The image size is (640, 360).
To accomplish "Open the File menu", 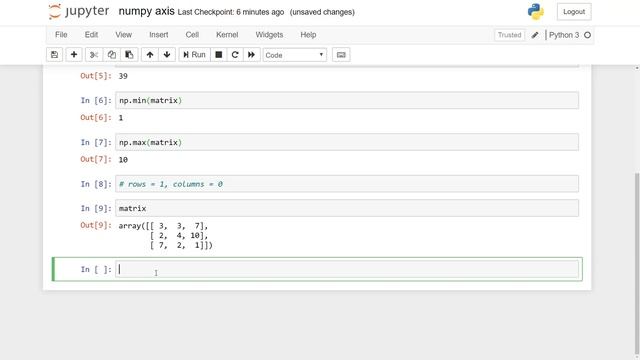I will tap(61, 35).
